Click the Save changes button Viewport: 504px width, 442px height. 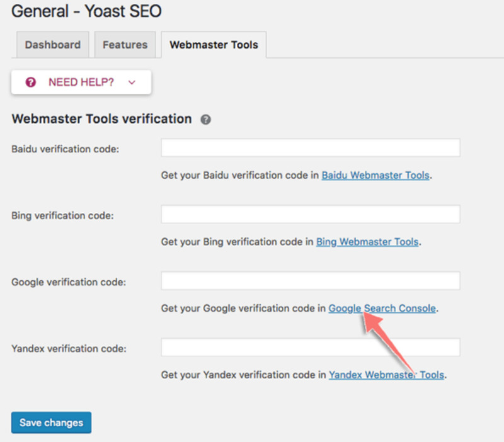(x=52, y=422)
